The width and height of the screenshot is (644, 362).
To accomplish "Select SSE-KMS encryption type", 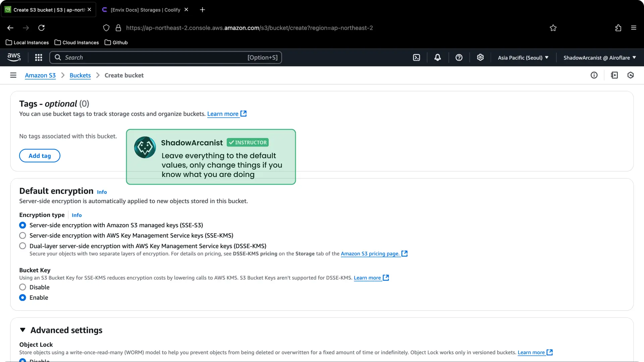I will [22, 235].
